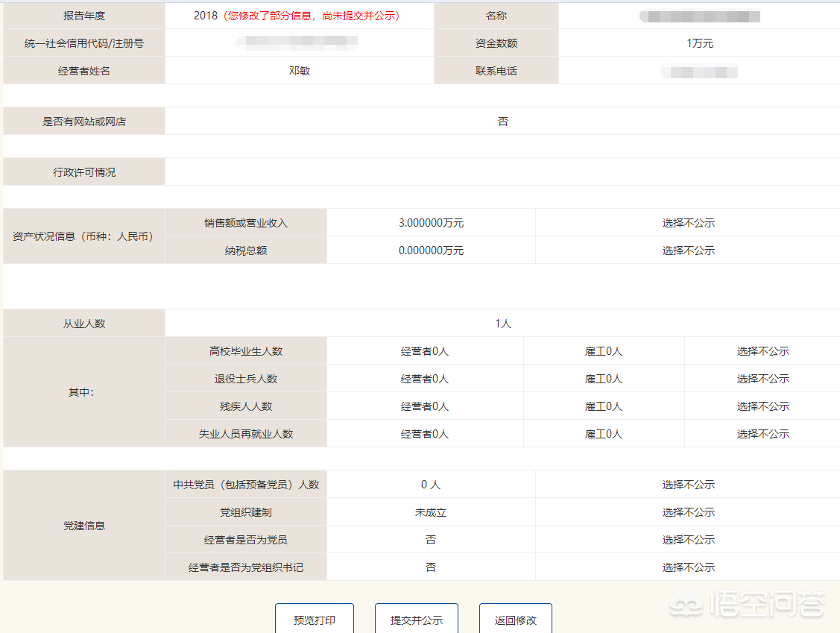
Task: Click the 资金数额 value of 1万元
Action: click(699, 42)
